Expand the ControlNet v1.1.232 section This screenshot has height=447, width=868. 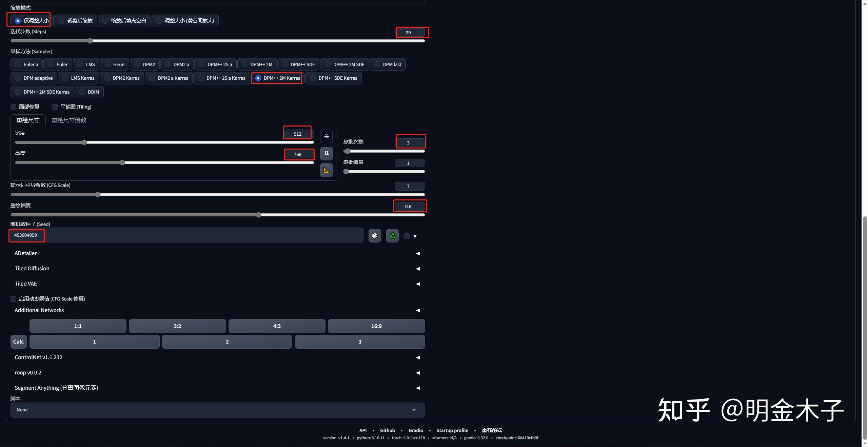[418, 357]
